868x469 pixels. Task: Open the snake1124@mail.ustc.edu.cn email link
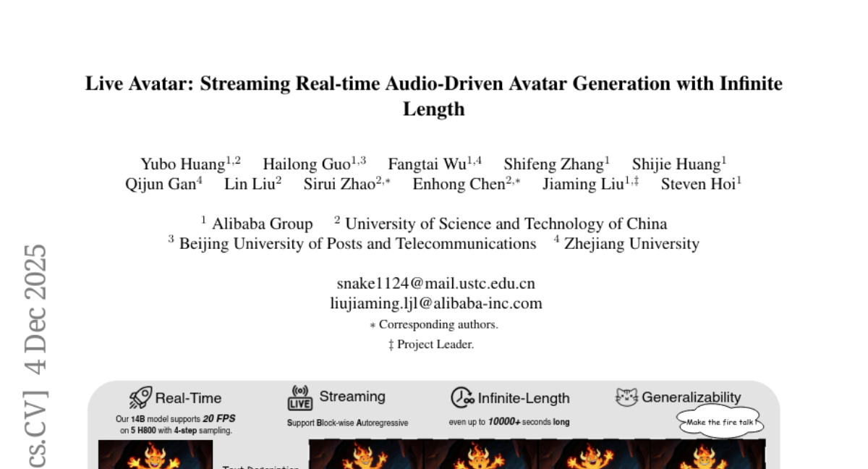(x=435, y=283)
